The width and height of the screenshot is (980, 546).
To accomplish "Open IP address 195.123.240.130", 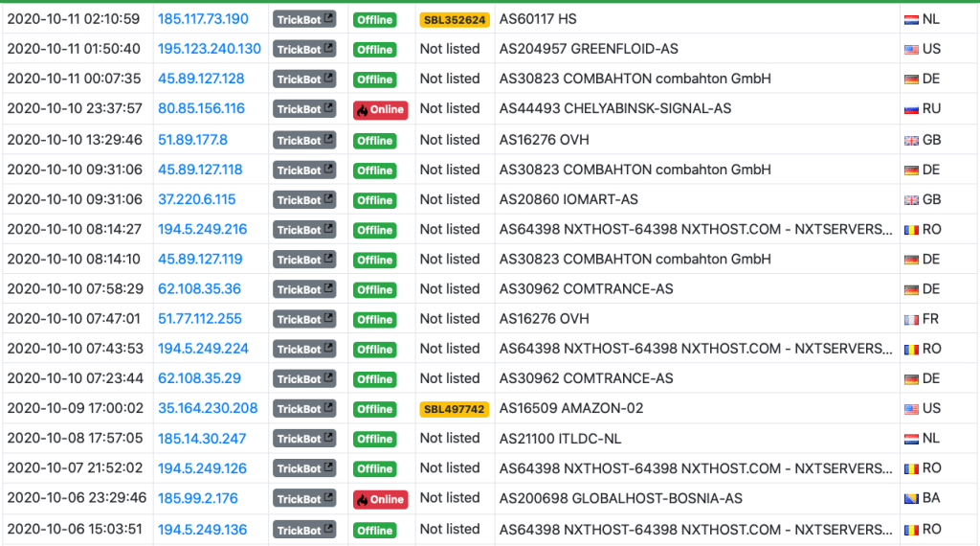I will (x=210, y=49).
